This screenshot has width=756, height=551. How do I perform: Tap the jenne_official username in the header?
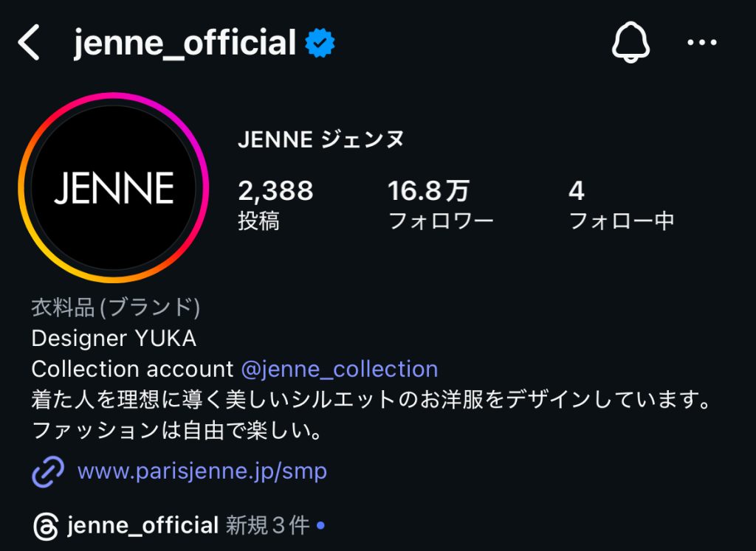tap(185, 44)
